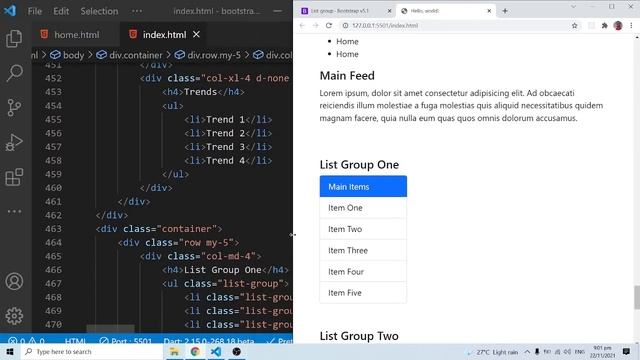Click the 27°C Light rain weather widget

tap(493, 352)
